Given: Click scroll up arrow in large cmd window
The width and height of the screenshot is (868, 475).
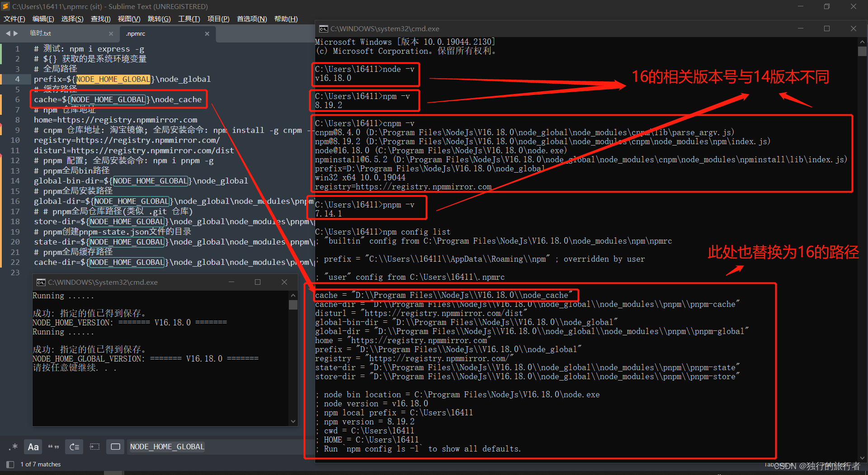Looking at the screenshot, I should 862,42.
